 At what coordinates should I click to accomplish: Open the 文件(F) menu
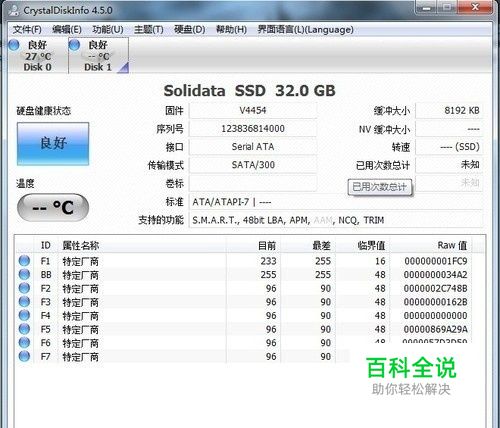pos(27,30)
